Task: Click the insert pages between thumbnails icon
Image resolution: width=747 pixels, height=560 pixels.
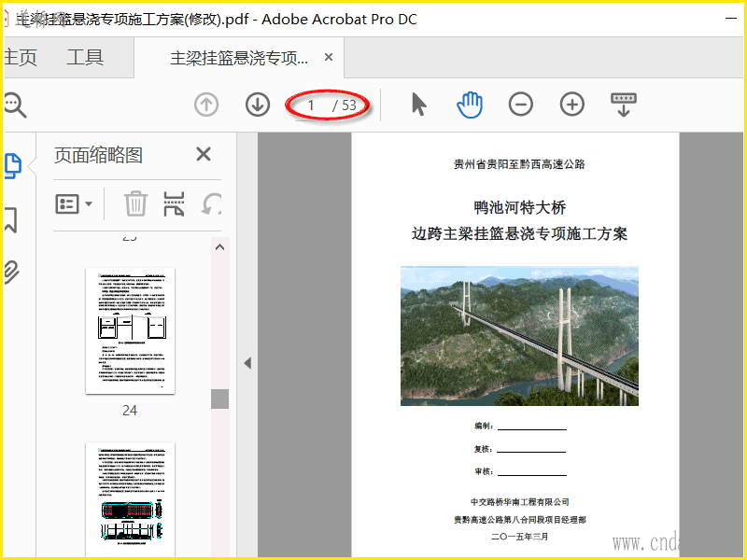Action: pos(174,203)
